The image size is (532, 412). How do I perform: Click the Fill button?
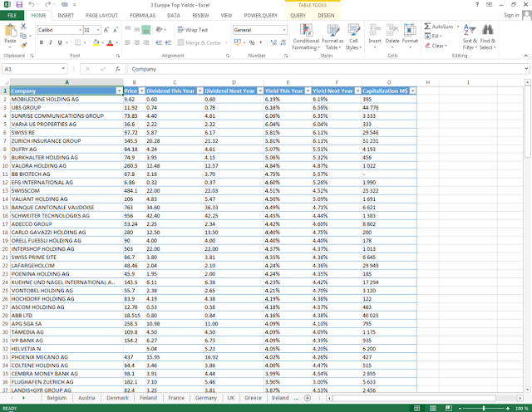(x=433, y=36)
